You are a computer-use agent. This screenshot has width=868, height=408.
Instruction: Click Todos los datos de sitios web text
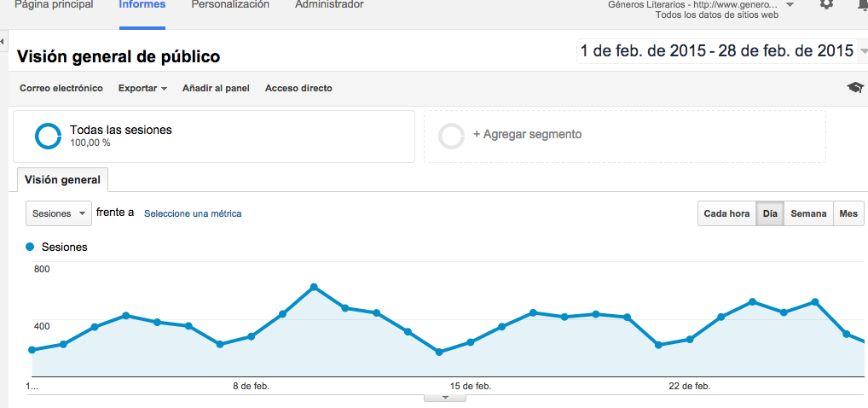[717, 15]
